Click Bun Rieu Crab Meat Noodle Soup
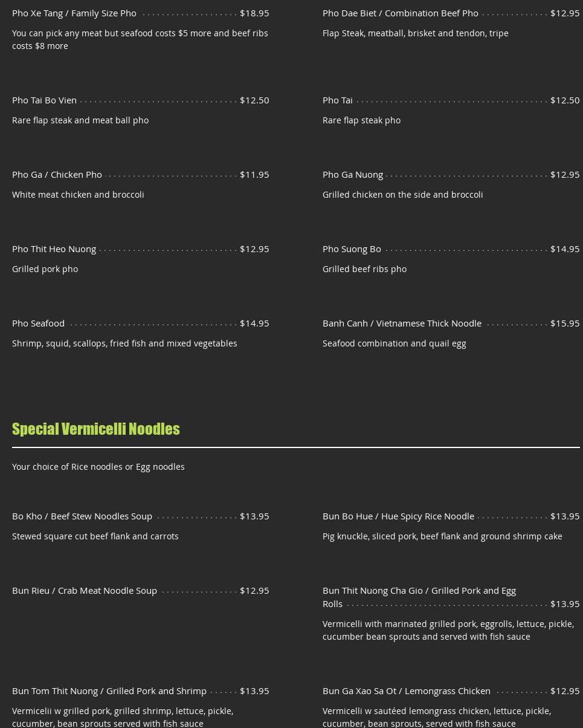 (x=85, y=590)
